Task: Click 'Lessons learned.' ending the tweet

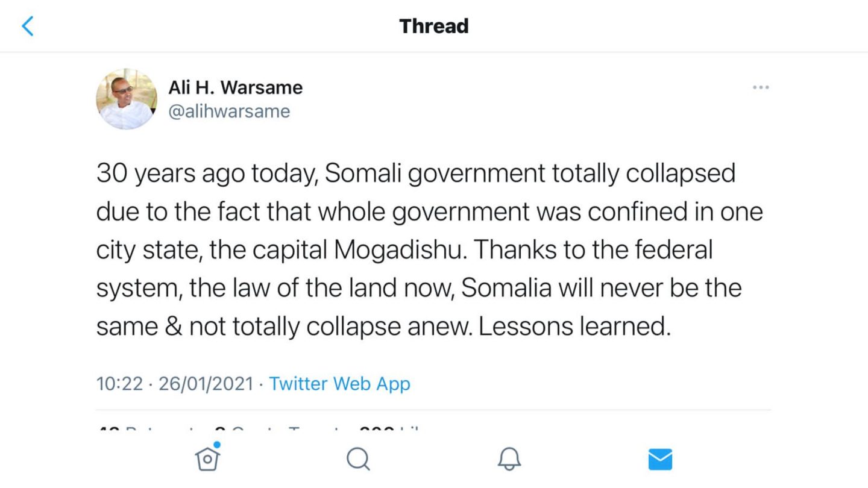Action: [574, 326]
